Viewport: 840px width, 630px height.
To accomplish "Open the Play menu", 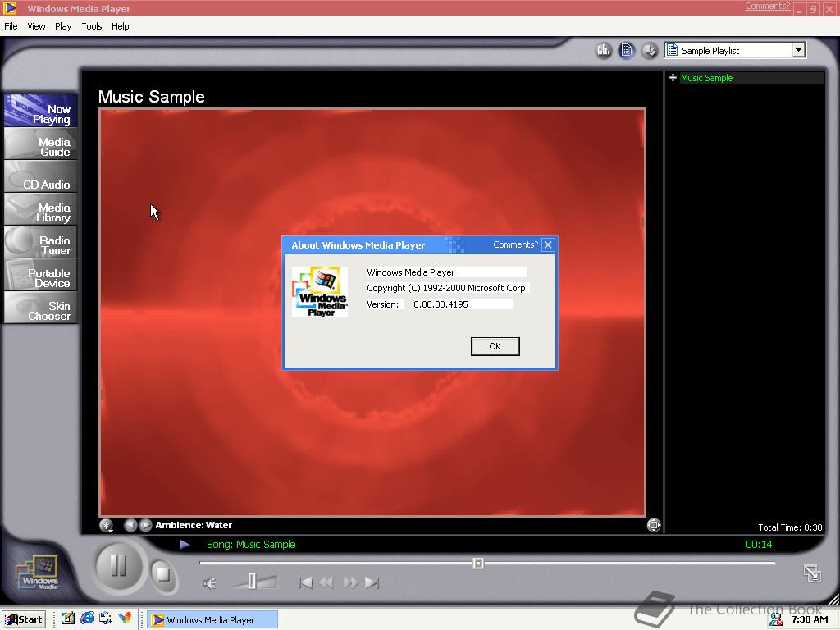I will pos(63,26).
